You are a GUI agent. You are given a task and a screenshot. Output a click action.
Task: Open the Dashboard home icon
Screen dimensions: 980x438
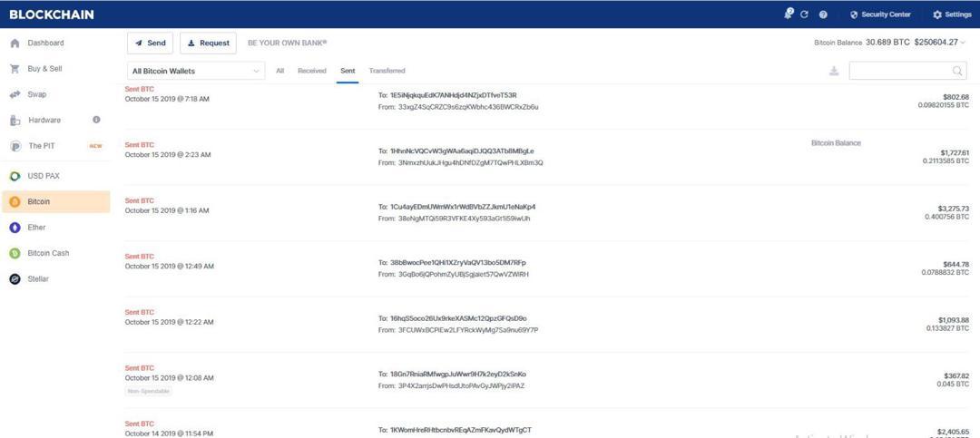(x=15, y=44)
